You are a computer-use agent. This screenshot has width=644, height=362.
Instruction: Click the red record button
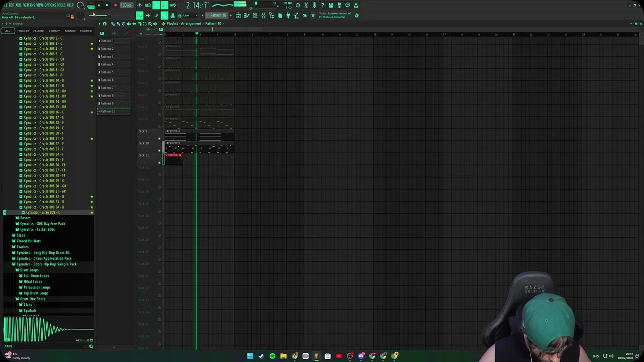[x=116, y=5]
